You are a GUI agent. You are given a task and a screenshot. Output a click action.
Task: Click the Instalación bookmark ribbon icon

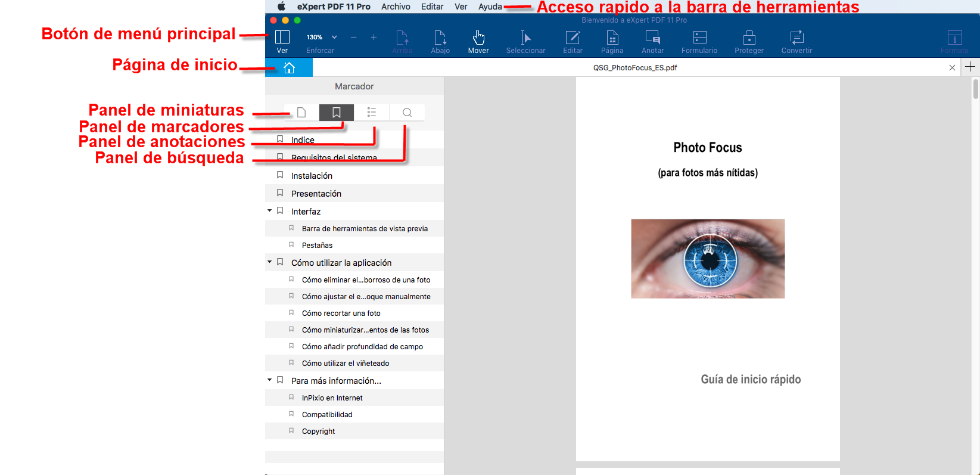coord(280,175)
